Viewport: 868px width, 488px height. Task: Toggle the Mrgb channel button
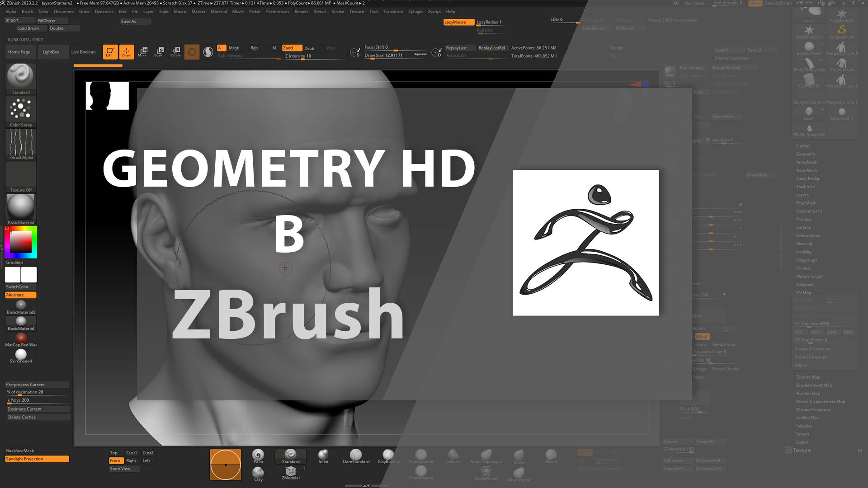(234, 48)
